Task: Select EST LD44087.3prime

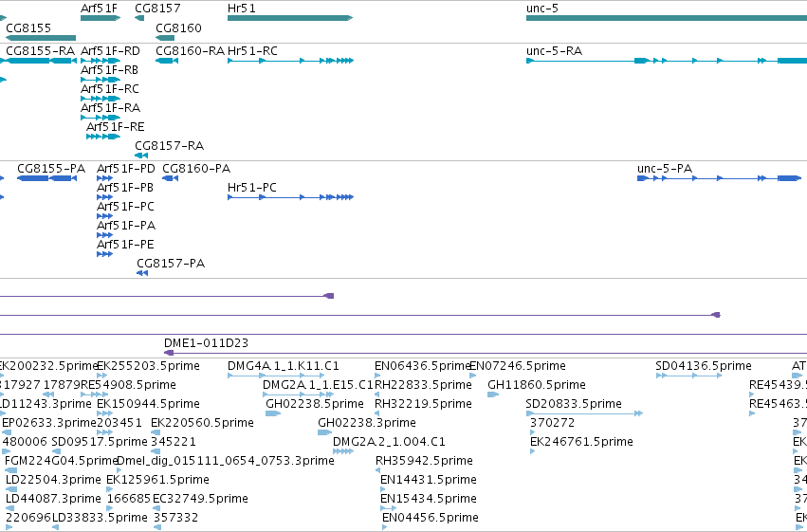Action: coord(10,509)
